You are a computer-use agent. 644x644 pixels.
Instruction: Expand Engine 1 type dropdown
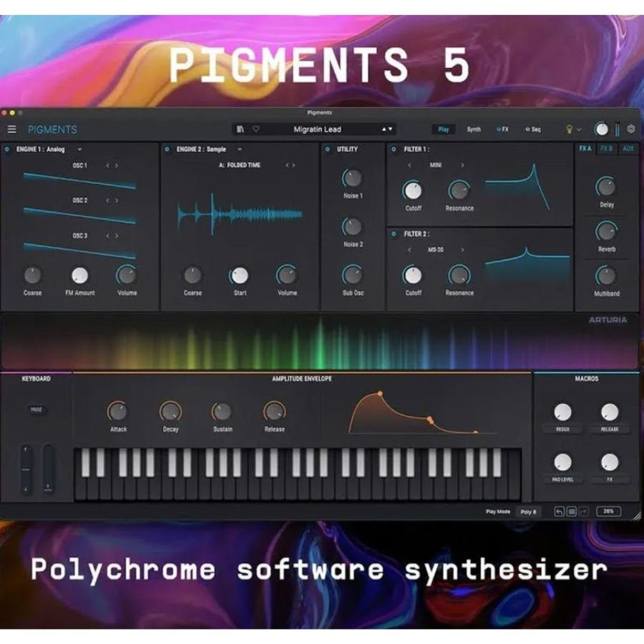[79, 149]
